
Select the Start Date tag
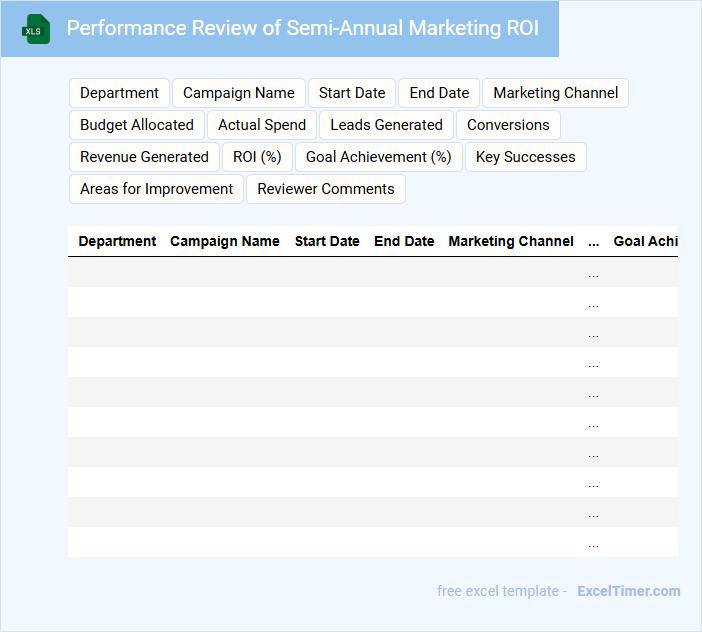point(352,93)
